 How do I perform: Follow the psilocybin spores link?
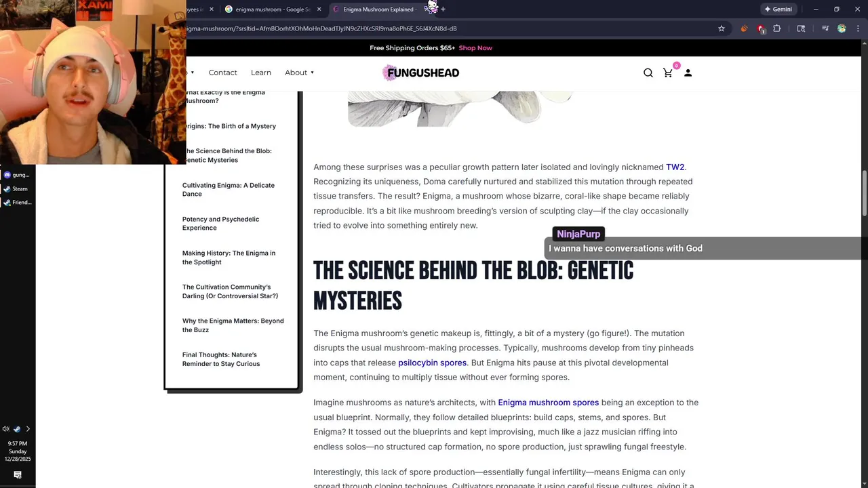(x=432, y=363)
